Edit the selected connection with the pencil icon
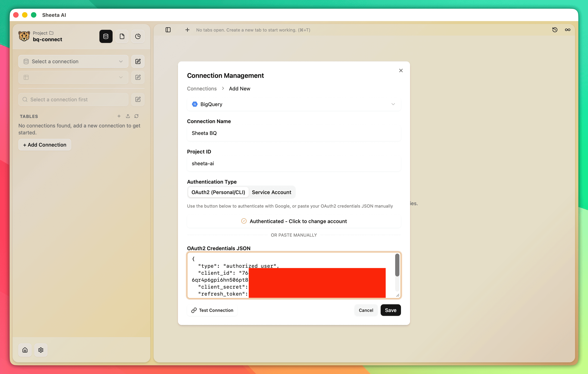 click(x=138, y=61)
